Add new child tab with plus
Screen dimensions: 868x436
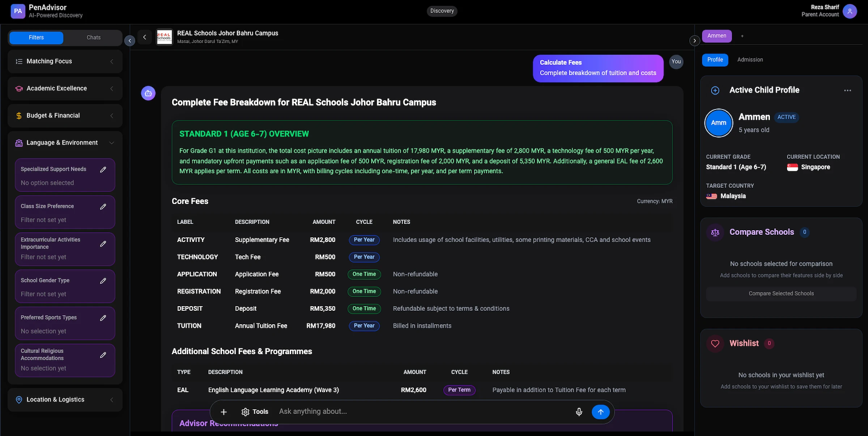point(742,36)
